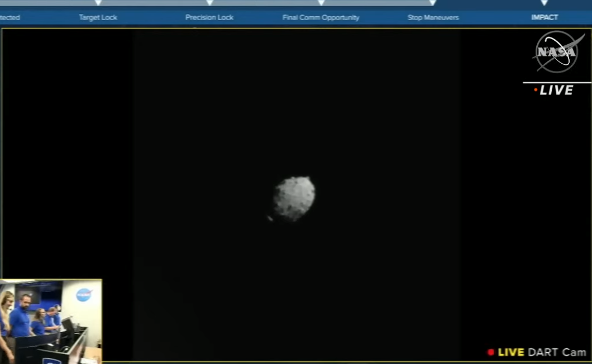Select the Final Comm Opportunity label

pyautogui.click(x=321, y=17)
